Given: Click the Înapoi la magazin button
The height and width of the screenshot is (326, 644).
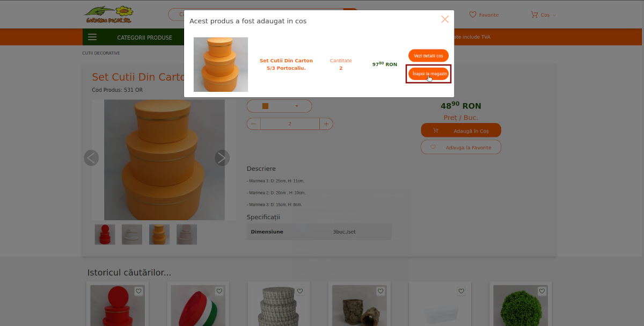Looking at the screenshot, I should (x=428, y=74).
